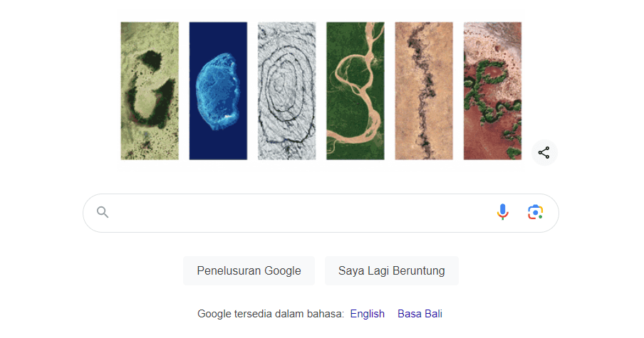The width and height of the screenshot is (644, 338).
Task: Open the gray concentric rings doodle panel
Action: point(286,90)
